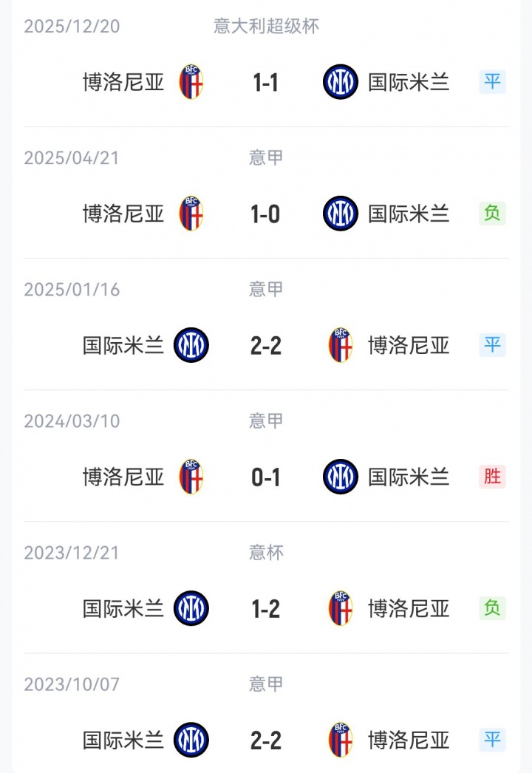Tap Inter Milan logo in 2023/10/07 match
532x773 pixels.
[191, 740]
